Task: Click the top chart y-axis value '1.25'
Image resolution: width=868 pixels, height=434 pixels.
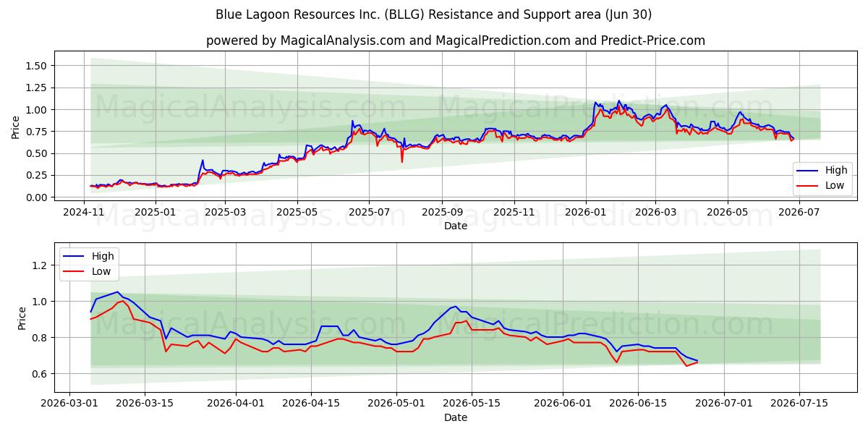Action: tap(37, 88)
